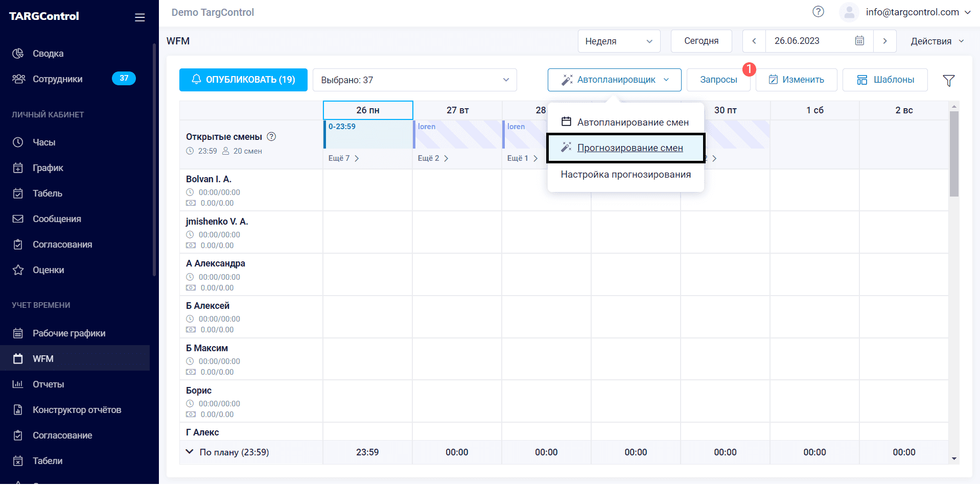
Task: Choose Настройка прогнозирования menu option
Action: coord(625,175)
